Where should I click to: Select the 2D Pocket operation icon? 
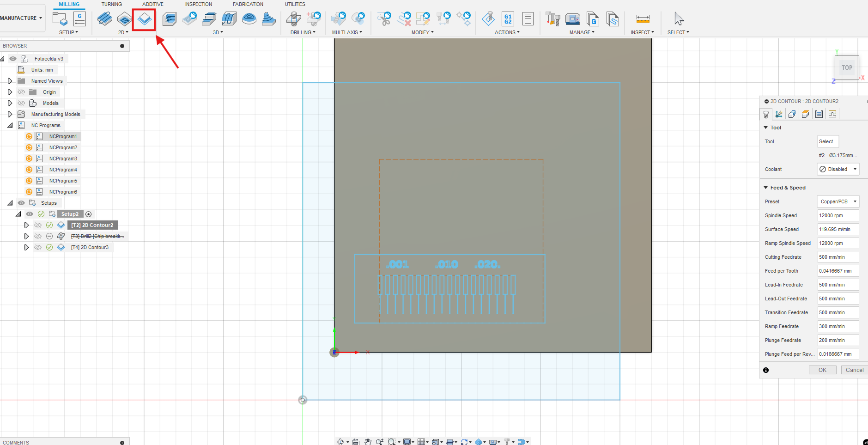coord(124,19)
